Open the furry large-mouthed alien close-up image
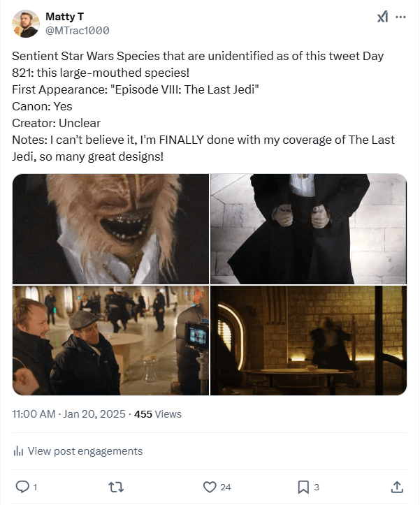The height and width of the screenshot is (505, 420). click(x=110, y=229)
